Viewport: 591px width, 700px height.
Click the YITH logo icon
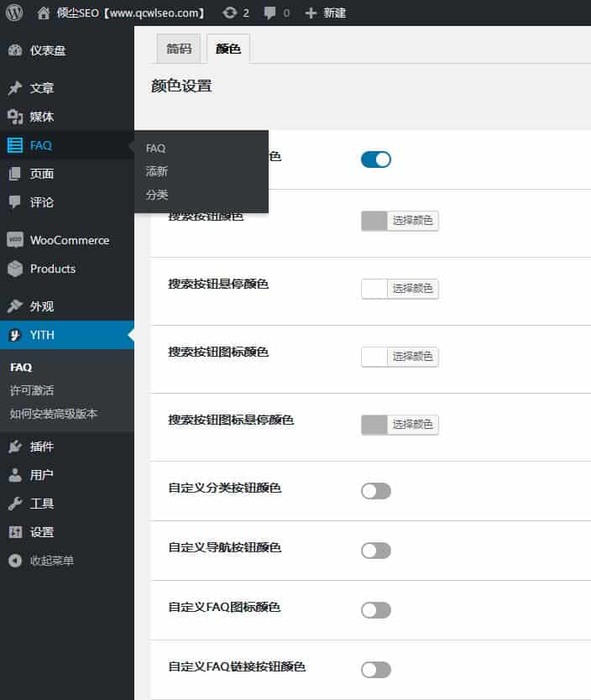[x=15, y=335]
